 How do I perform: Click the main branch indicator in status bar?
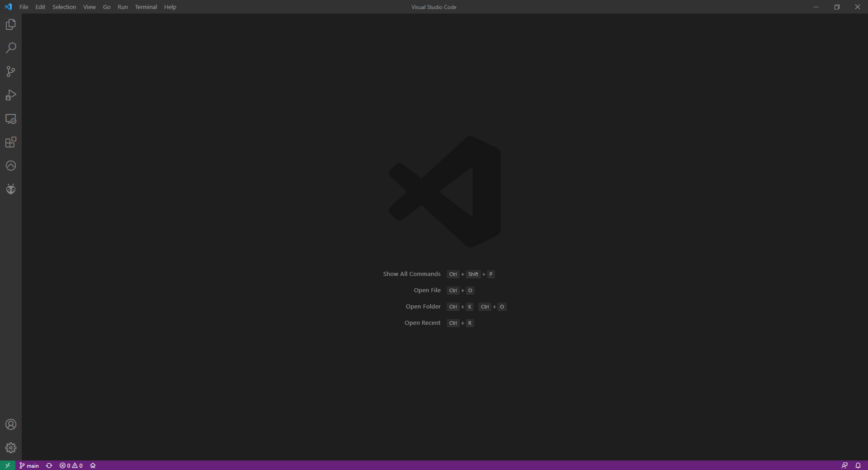(x=29, y=465)
